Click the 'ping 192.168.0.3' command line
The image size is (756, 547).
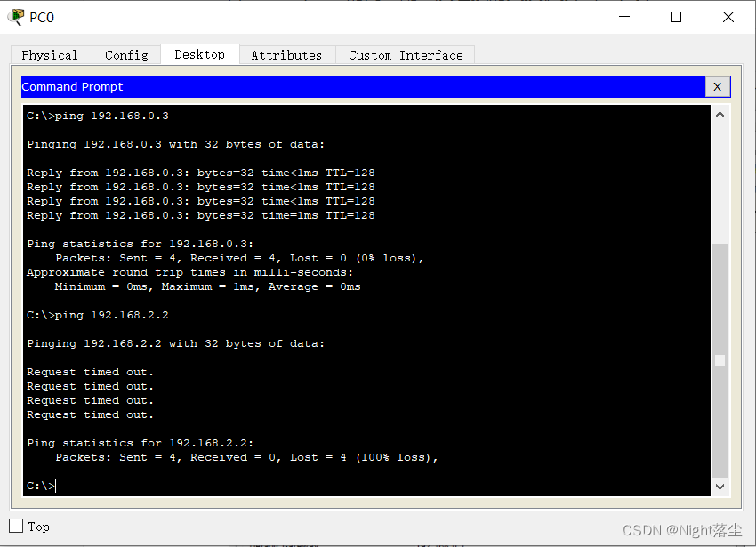point(98,116)
